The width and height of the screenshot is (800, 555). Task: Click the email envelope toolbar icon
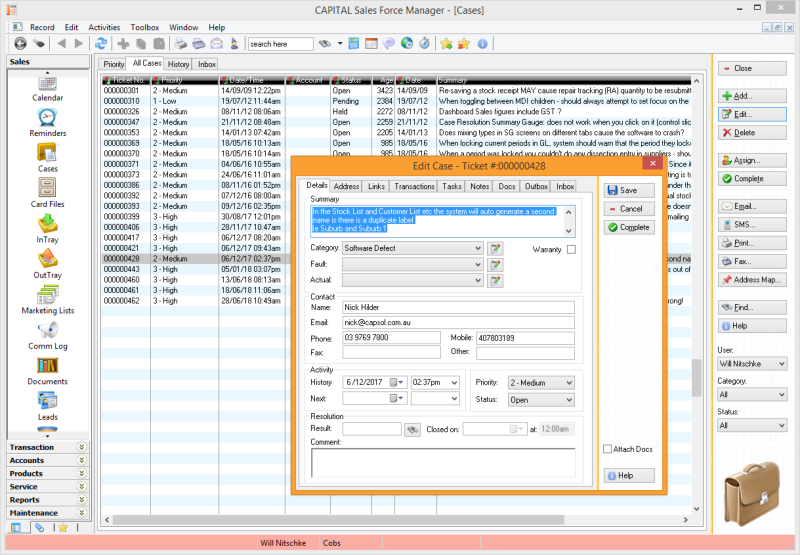coord(216,44)
